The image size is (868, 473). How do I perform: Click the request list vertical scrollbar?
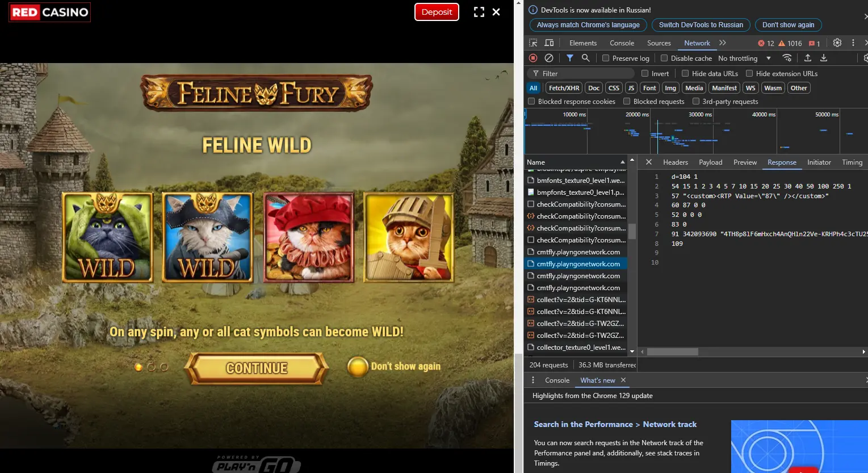[632, 231]
